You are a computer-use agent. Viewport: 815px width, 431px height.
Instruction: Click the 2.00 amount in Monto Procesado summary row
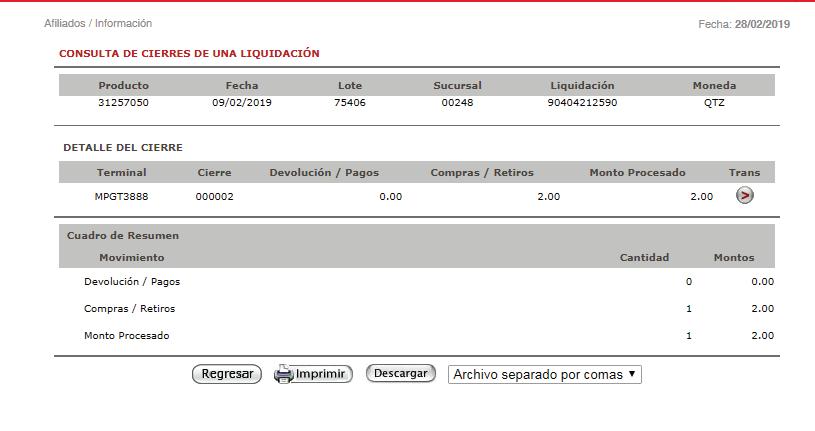pos(763,335)
